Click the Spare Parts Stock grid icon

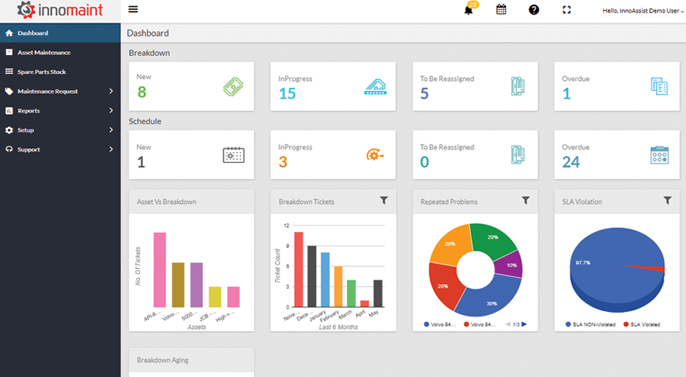coord(9,71)
